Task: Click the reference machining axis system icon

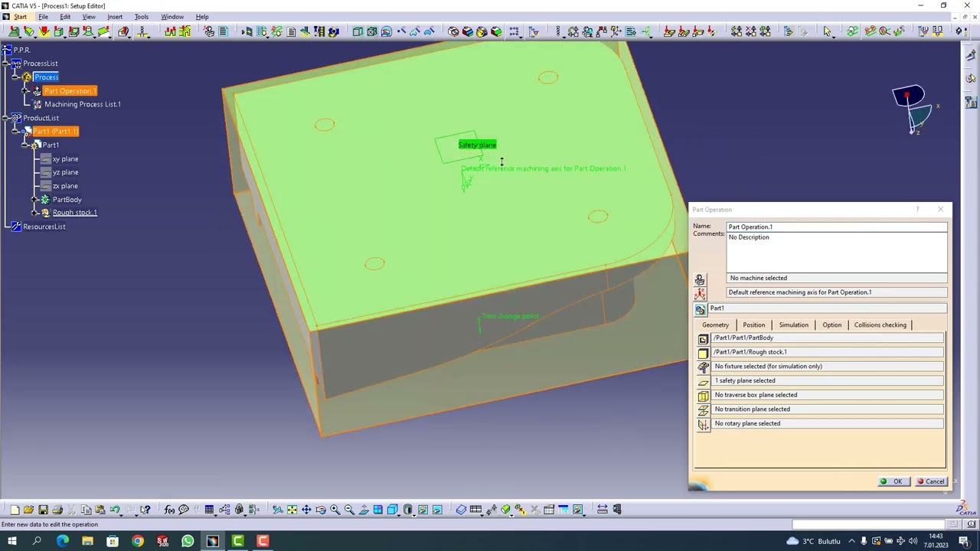Action: pos(700,294)
